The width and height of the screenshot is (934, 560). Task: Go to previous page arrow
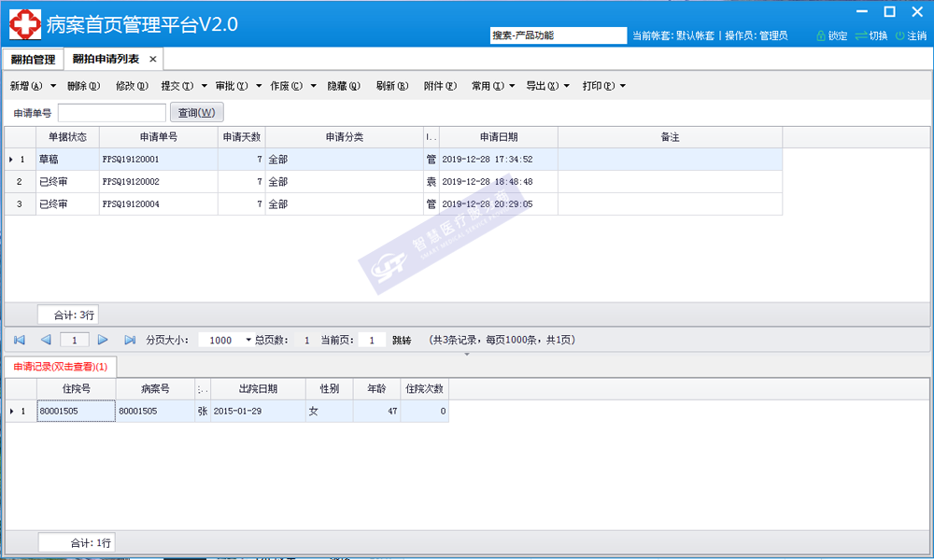coord(46,340)
